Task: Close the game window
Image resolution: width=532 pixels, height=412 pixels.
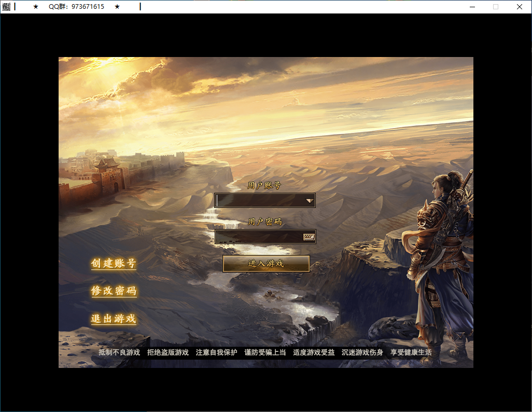Action: click(520, 7)
